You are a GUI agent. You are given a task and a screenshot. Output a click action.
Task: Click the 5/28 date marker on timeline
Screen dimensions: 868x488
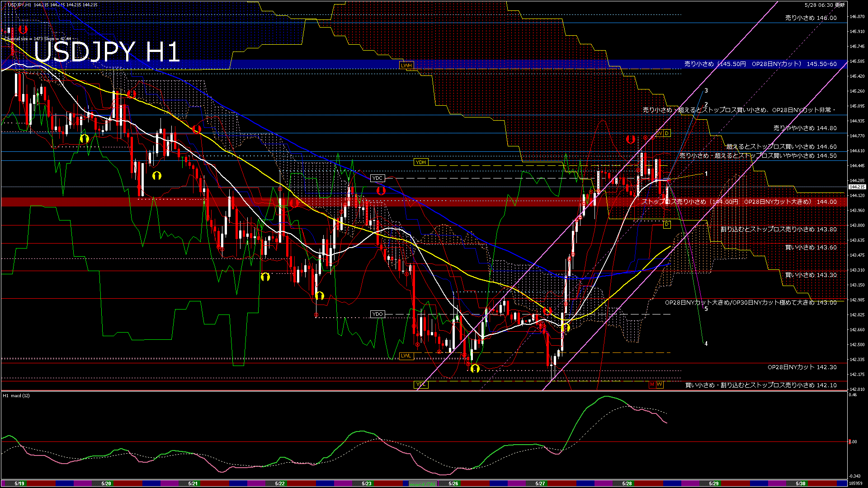[x=627, y=484]
